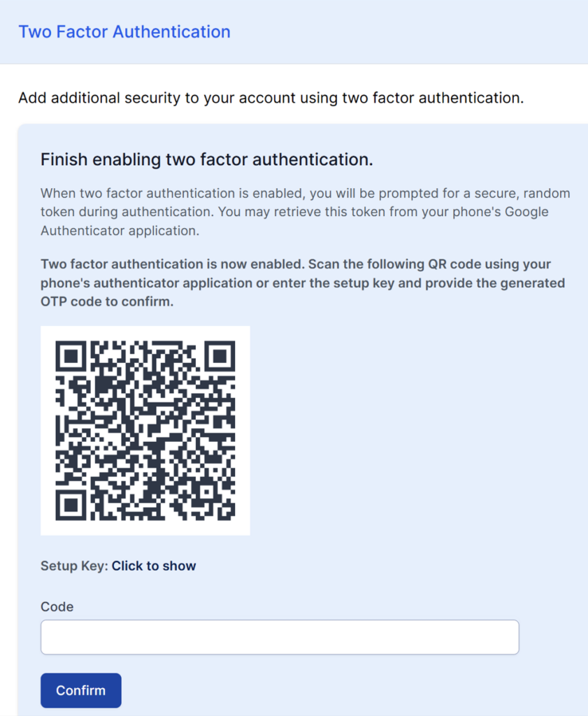
Task: Select the Two Factor Authentication banner text
Action: pos(124,31)
